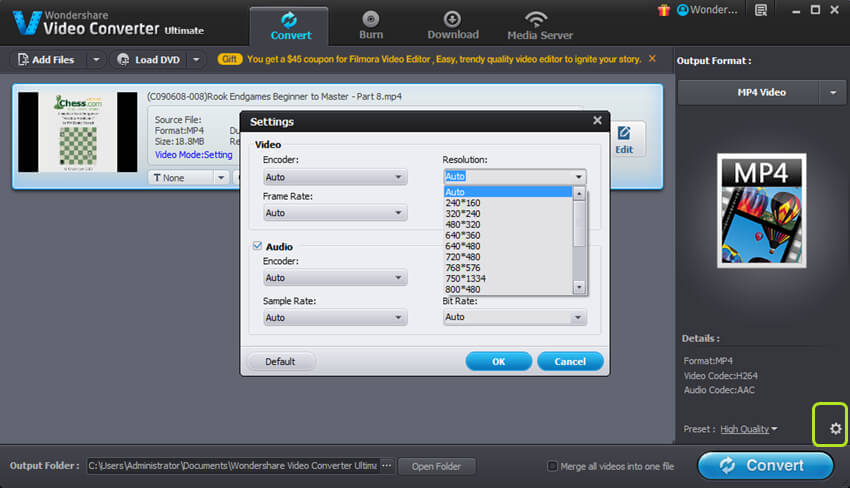Toggle the Audio checkbox
Viewport: 850px width, 488px height.
tap(257, 246)
